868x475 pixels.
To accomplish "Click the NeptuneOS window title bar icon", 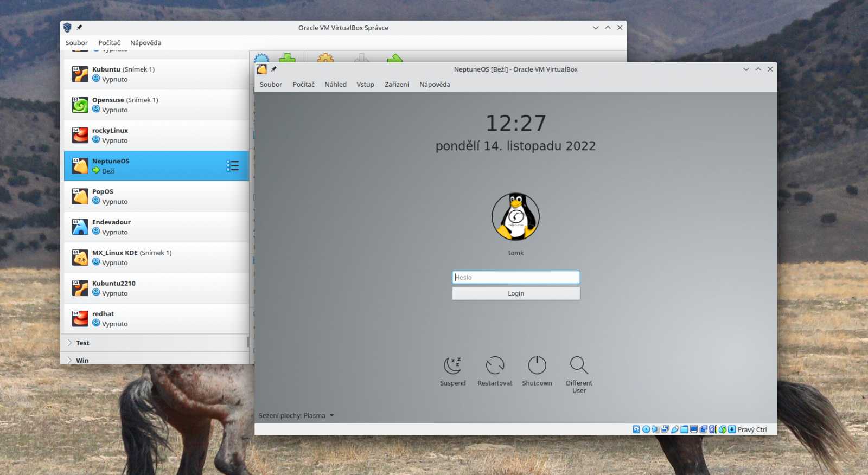I will [262, 69].
